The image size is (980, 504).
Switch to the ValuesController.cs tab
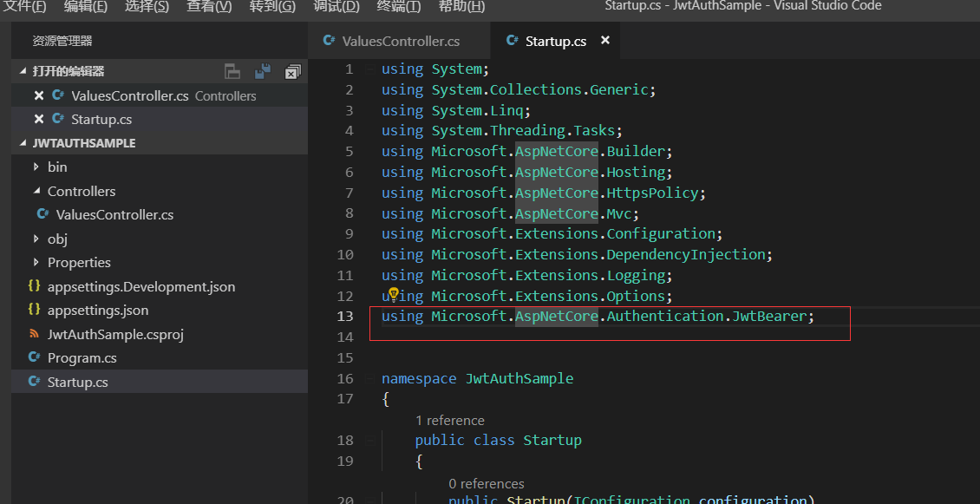click(x=400, y=41)
